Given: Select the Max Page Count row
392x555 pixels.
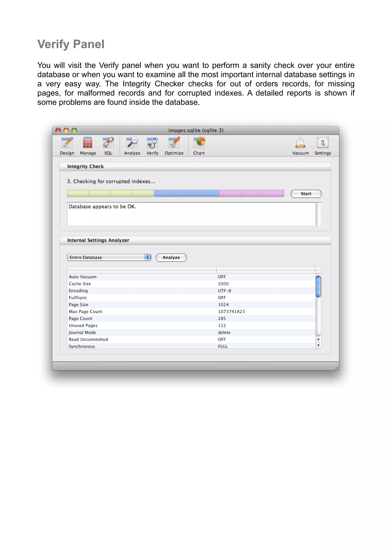Looking at the screenshot, I should point(191,312).
